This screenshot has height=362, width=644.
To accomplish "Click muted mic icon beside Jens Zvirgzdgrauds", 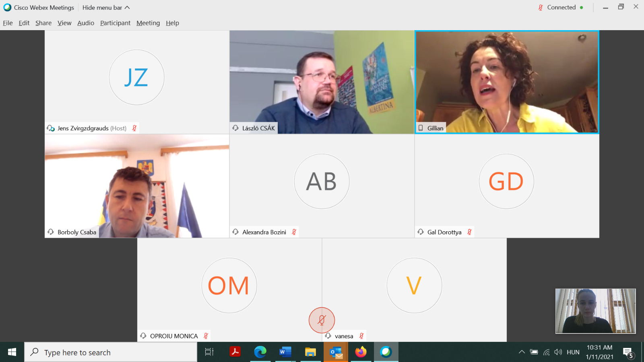I will click(134, 128).
